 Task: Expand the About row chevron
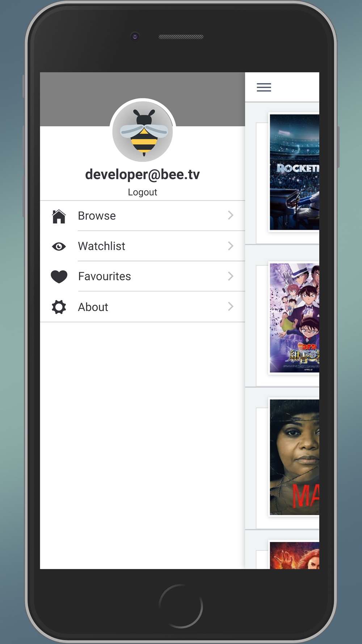pos(231,307)
